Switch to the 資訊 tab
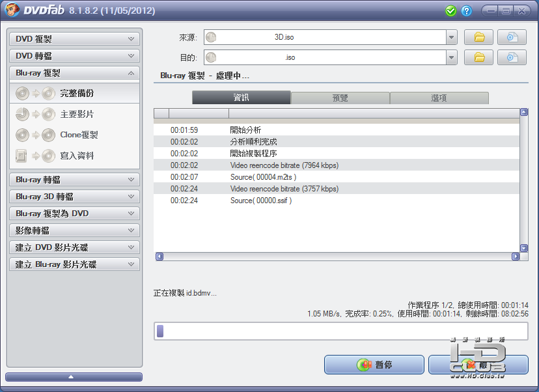The height and width of the screenshot is (392, 539). [242, 98]
